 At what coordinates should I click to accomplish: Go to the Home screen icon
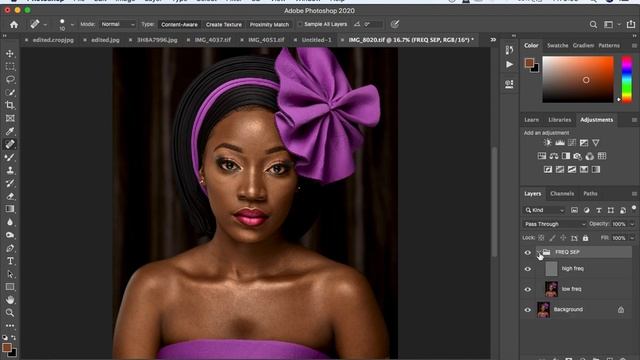(x=14, y=24)
